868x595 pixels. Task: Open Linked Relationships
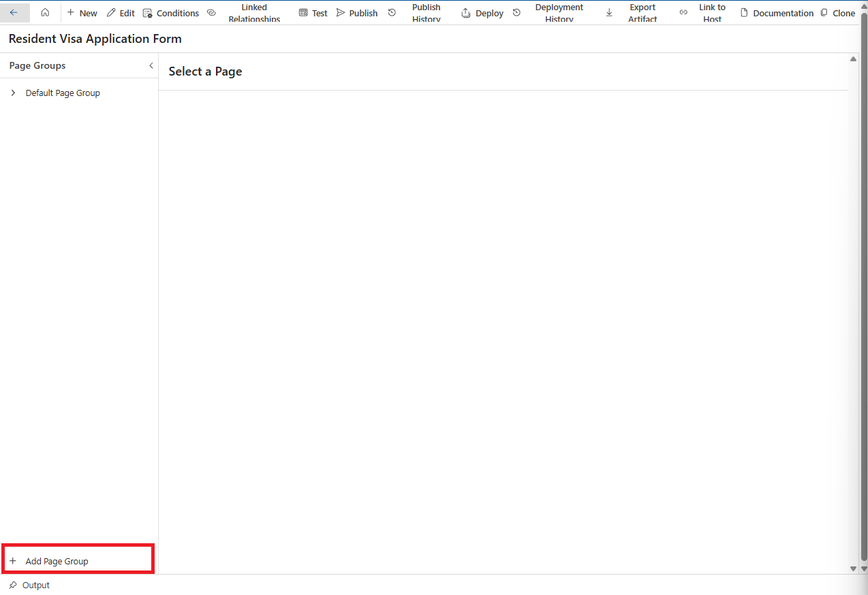253,13
